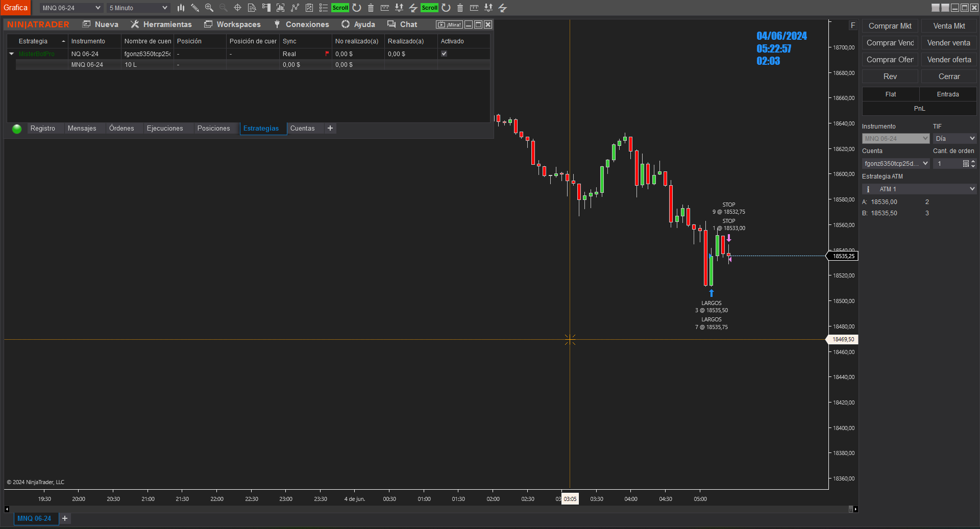Open the MNQ 06-24 instrument dropdown in toolbar
The height and width of the screenshot is (529, 980).
pyautogui.click(x=71, y=8)
